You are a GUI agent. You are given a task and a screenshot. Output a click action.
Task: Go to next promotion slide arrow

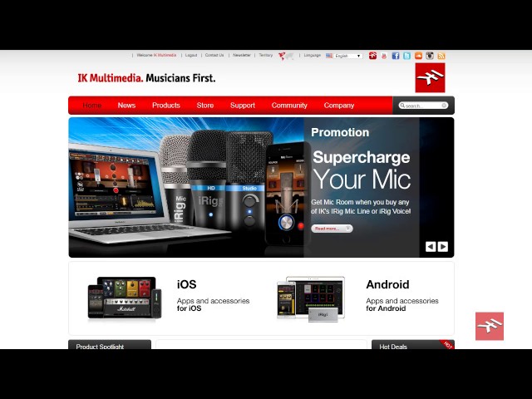(x=443, y=247)
